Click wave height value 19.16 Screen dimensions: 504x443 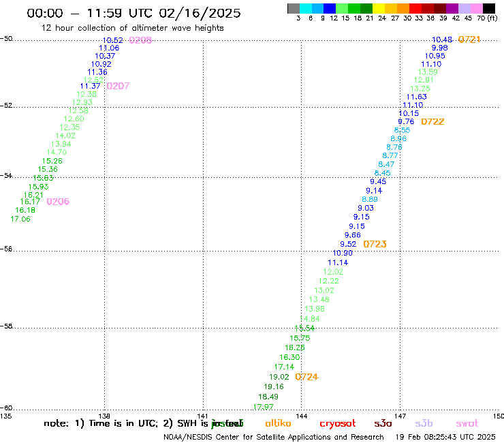tap(274, 386)
